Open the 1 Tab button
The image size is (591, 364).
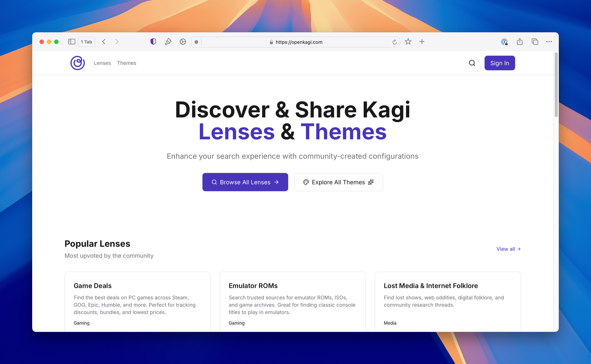[86, 42]
